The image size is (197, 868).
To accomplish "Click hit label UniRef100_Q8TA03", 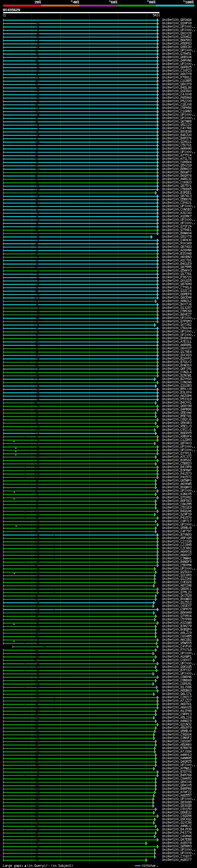I will (177, 443).
